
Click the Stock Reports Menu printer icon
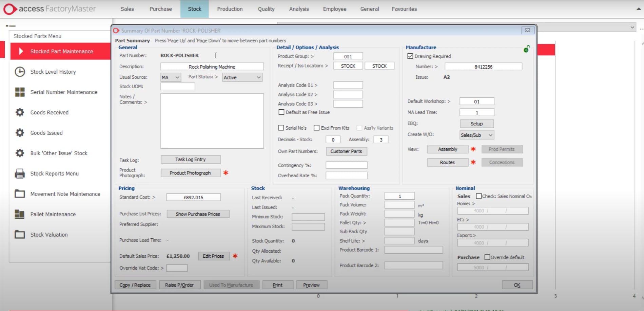coord(20,173)
